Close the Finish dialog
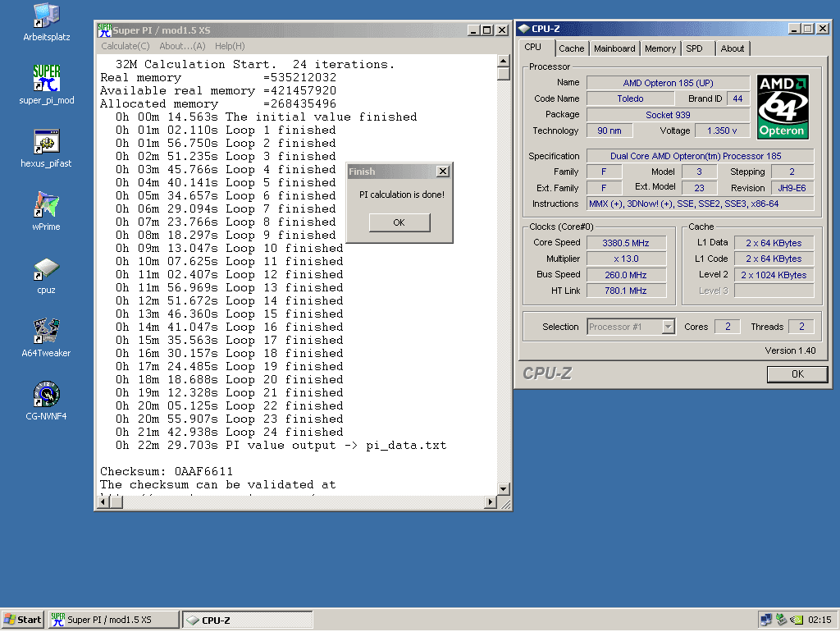 coord(442,171)
